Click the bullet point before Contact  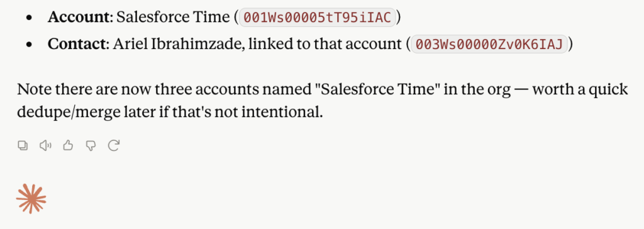pyautogui.click(x=29, y=45)
